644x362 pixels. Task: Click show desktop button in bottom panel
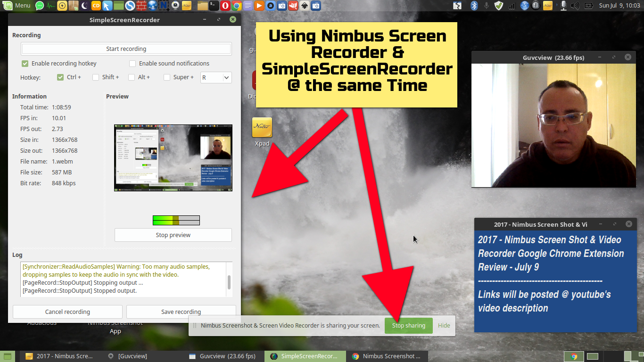point(7,356)
